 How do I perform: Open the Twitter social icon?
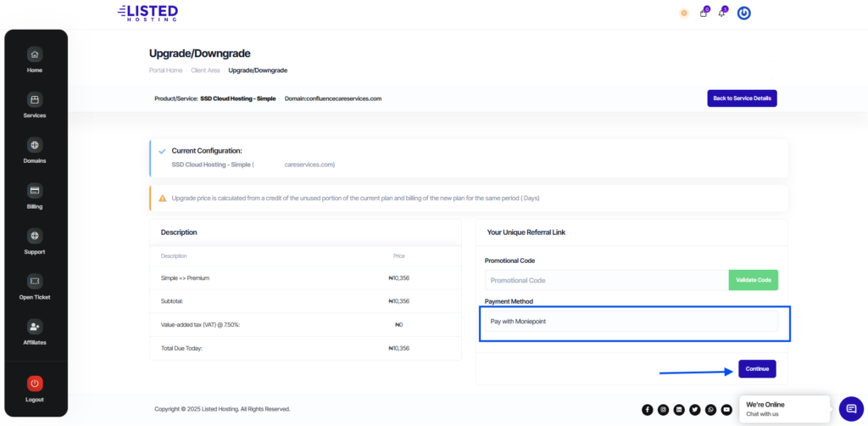(x=695, y=410)
